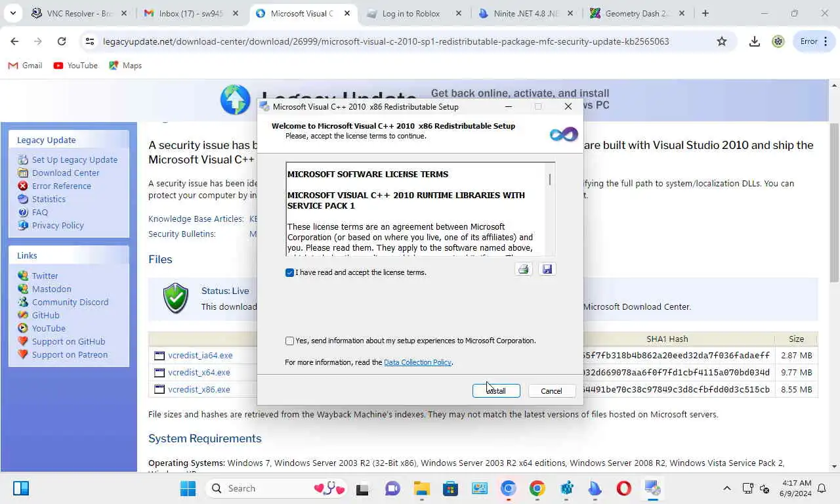Uncheck 'I have read and accept the license terms'
This screenshot has height=504, width=840.
coord(289,272)
